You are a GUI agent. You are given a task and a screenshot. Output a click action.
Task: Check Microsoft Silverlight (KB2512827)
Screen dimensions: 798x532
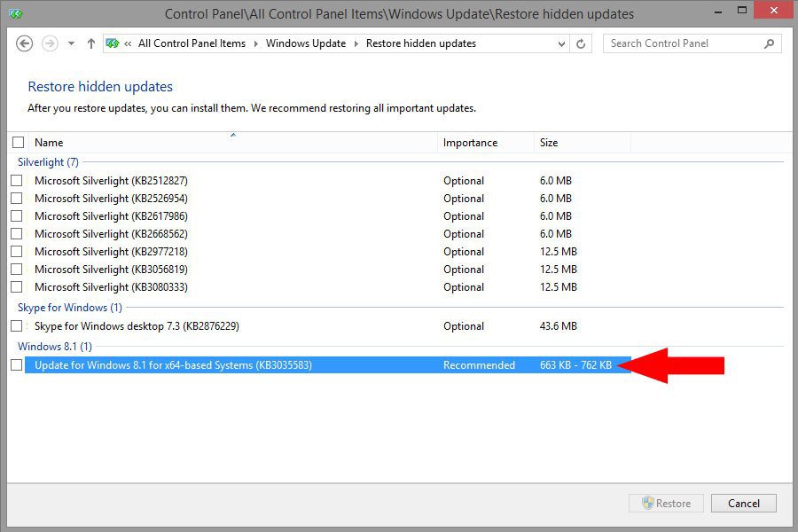coord(17,180)
